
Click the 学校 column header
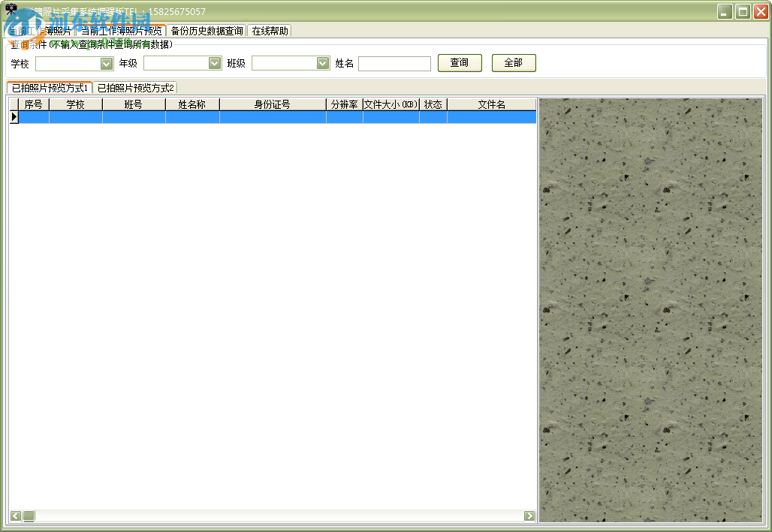76,104
